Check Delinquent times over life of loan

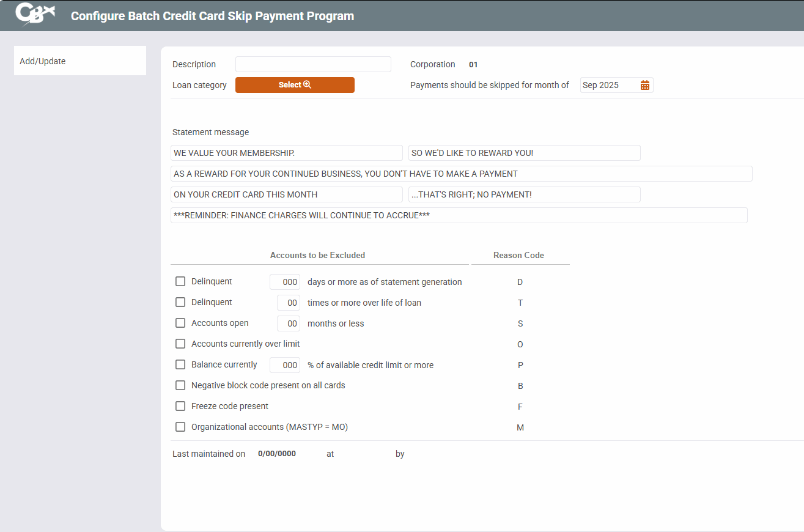pos(180,302)
